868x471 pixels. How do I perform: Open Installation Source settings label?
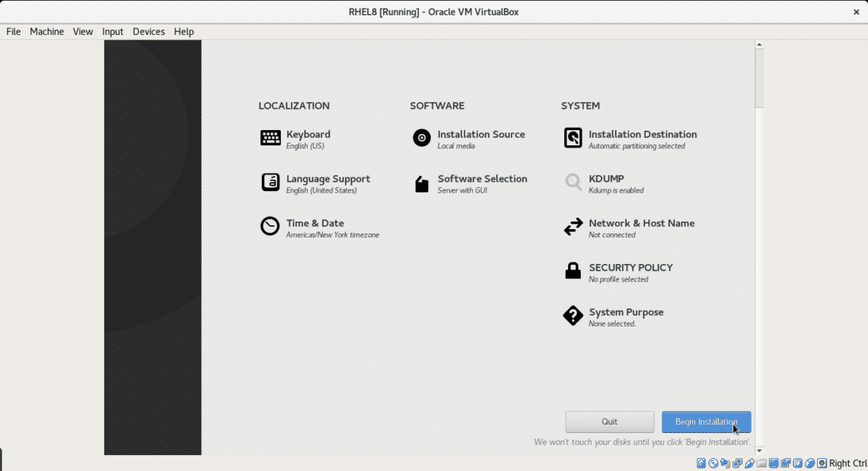(x=481, y=134)
